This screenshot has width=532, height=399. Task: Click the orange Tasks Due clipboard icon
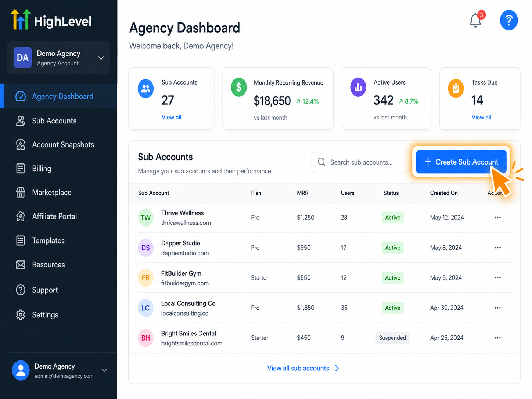click(456, 89)
